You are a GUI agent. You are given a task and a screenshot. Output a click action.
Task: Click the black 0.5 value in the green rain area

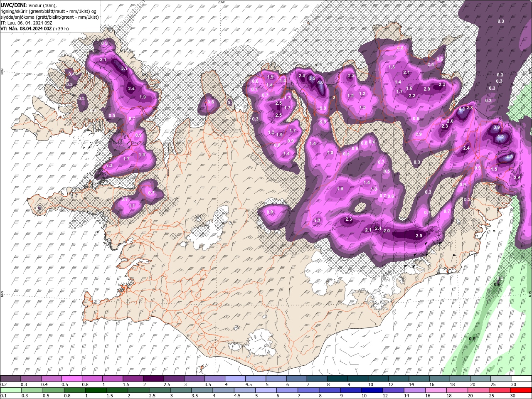[x=472, y=339]
